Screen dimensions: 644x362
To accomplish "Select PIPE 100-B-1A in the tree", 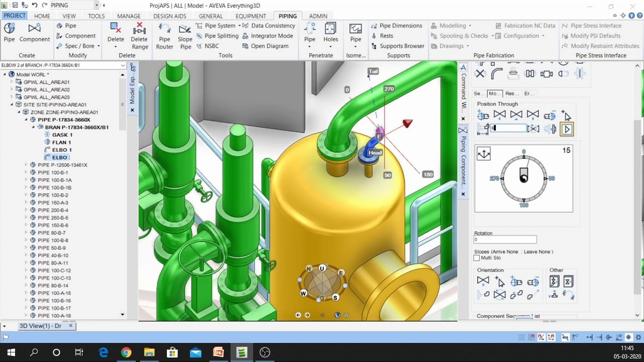I will click(x=55, y=180).
